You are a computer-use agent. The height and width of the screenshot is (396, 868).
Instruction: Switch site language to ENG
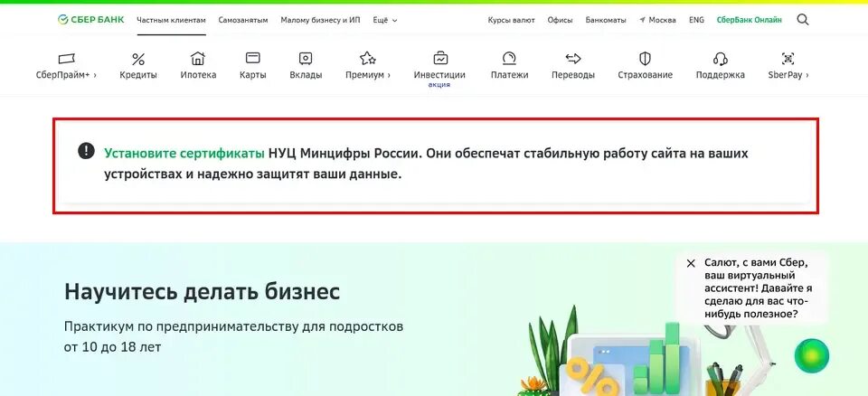pyautogui.click(x=696, y=20)
